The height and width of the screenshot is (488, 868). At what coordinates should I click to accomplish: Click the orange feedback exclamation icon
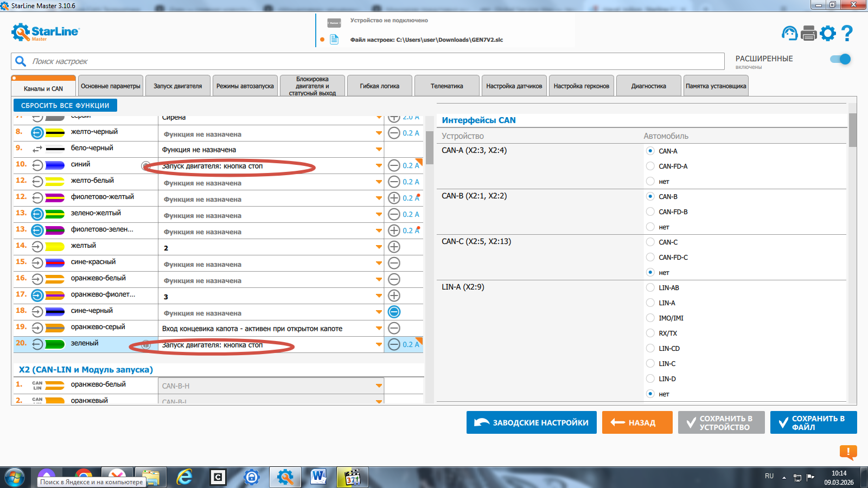pyautogui.click(x=848, y=452)
